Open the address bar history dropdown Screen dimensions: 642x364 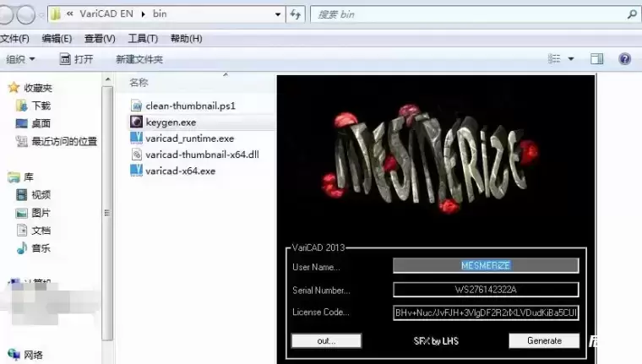click(x=278, y=14)
